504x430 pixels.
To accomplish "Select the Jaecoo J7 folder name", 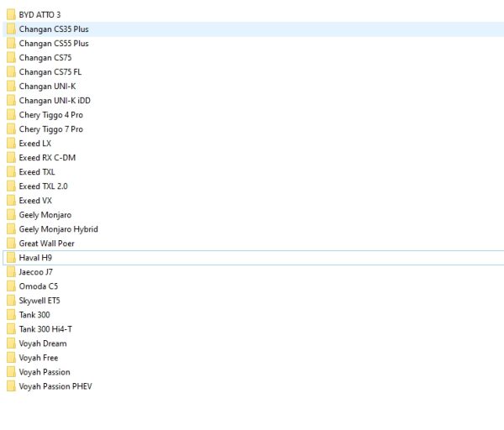I will 35,272.
